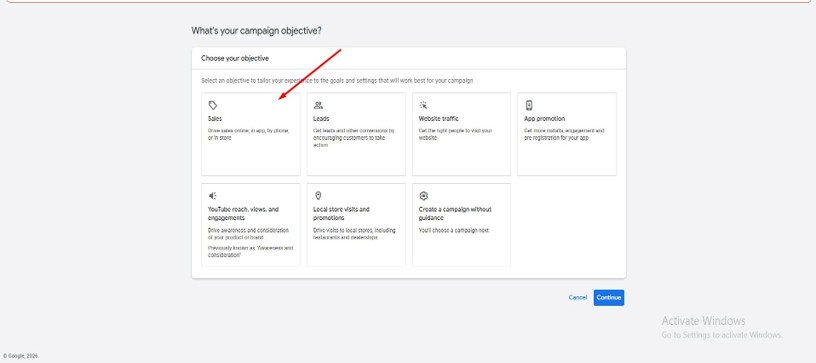Click 'Get the right people to visit' description
Screen dimensions: 816x363
455,135
